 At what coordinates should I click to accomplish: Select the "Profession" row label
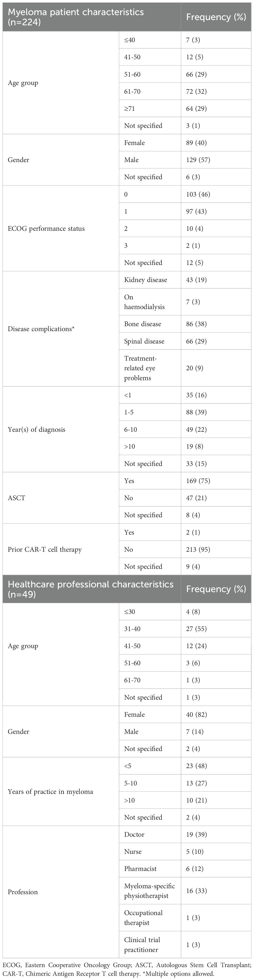(x=23, y=892)
